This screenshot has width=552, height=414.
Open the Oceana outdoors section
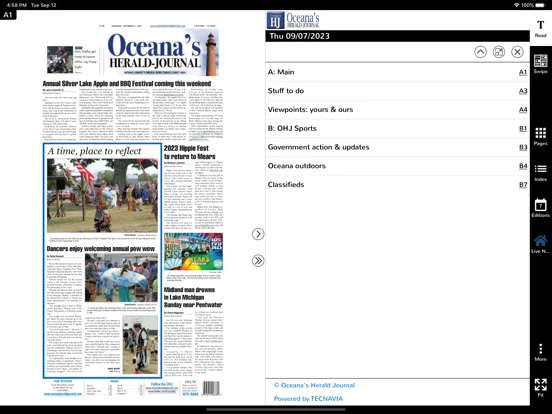(397, 166)
